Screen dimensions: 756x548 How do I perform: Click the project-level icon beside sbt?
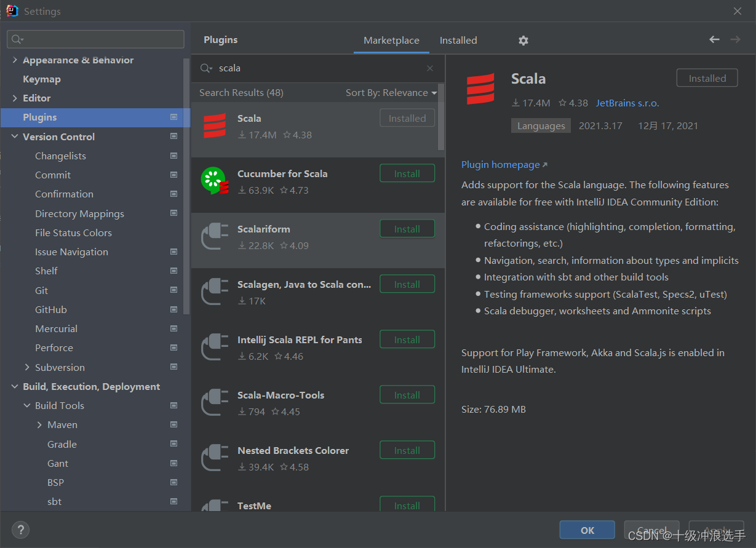click(174, 501)
